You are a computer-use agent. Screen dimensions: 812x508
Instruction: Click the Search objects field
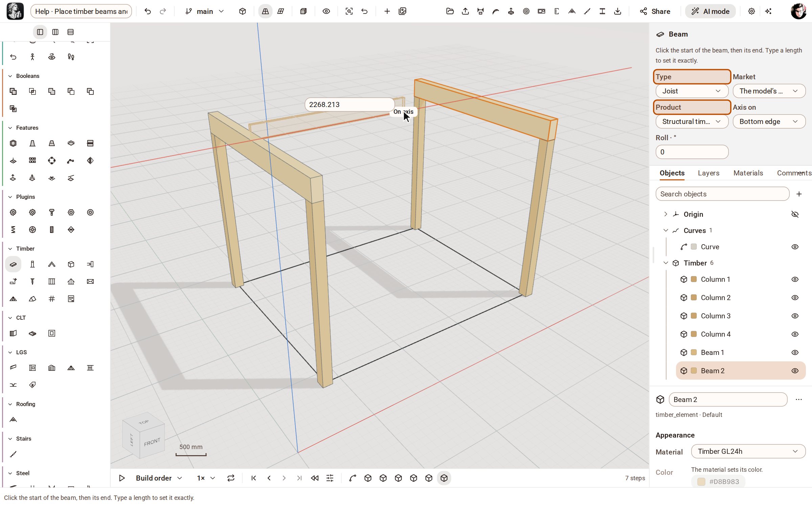(x=722, y=194)
